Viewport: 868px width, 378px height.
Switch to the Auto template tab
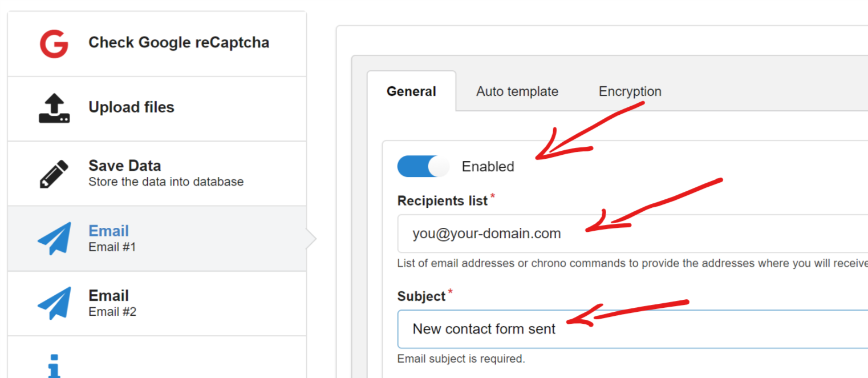point(517,91)
